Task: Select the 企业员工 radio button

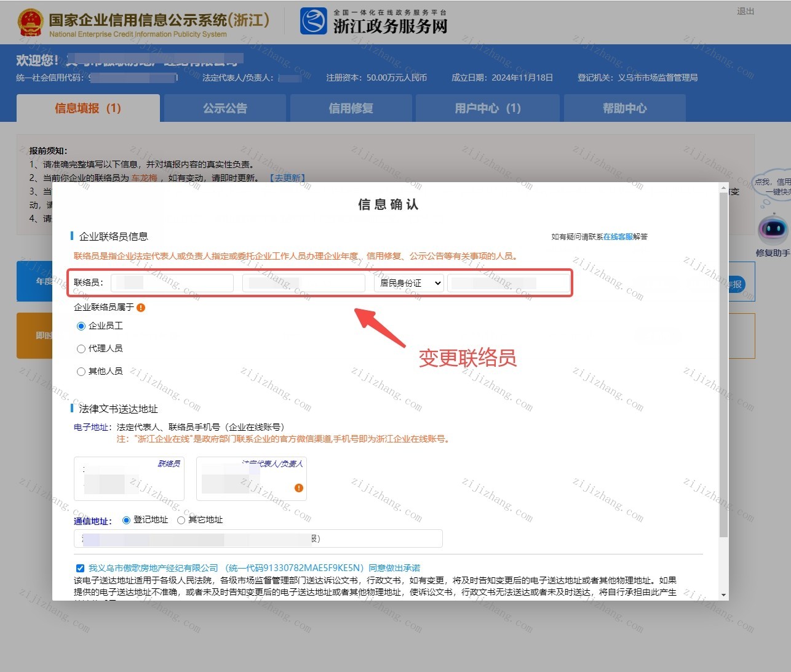Action: [81, 326]
